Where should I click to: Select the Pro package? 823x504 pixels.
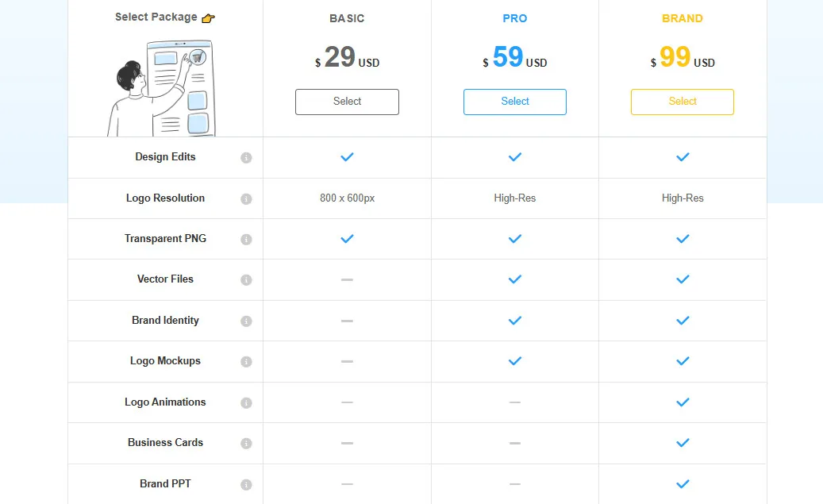[x=514, y=102]
